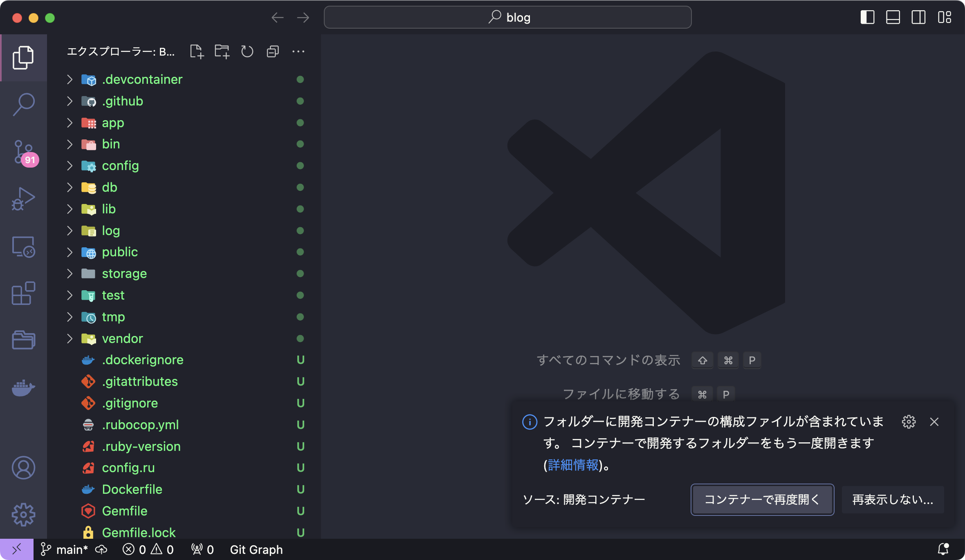
Task: Toggle the secondary side bar visibility
Action: 918,18
